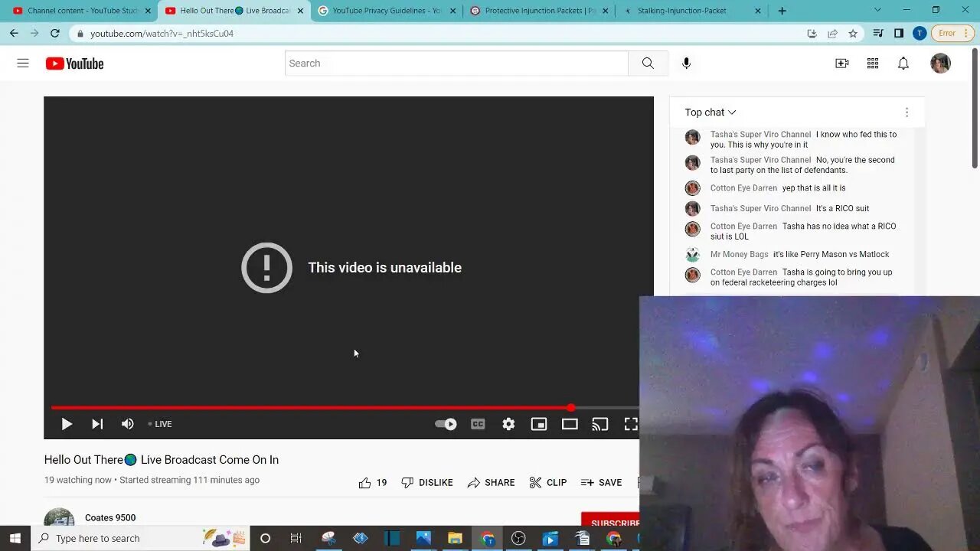Open the YouTube guide hamburger menu
980x551 pixels.
23,64
